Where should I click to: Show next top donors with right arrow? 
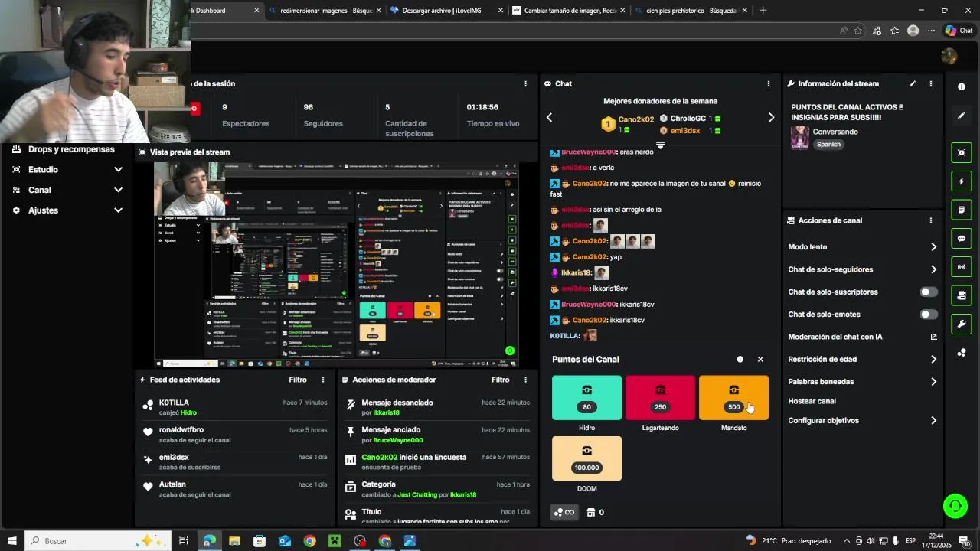pyautogui.click(x=771, y=117)
